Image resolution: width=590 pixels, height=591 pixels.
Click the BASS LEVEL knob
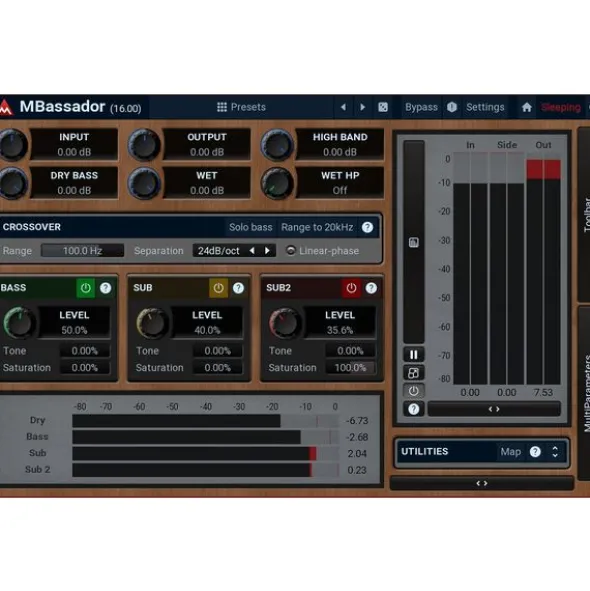[x=19, y=323]
